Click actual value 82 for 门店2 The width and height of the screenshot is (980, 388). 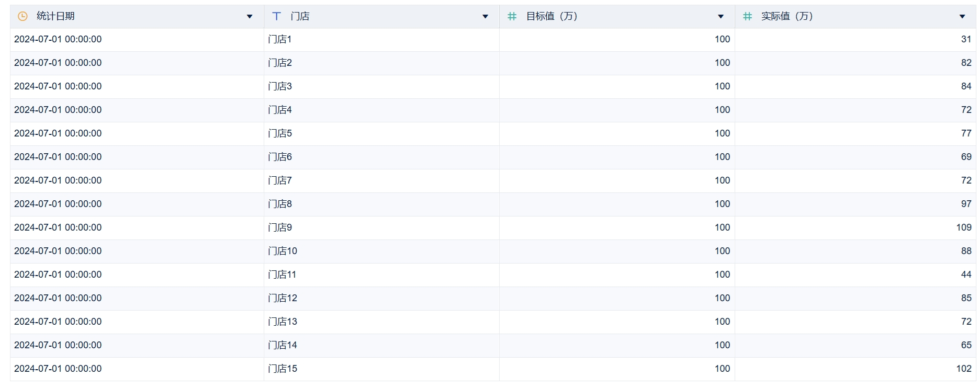point(966,63)
